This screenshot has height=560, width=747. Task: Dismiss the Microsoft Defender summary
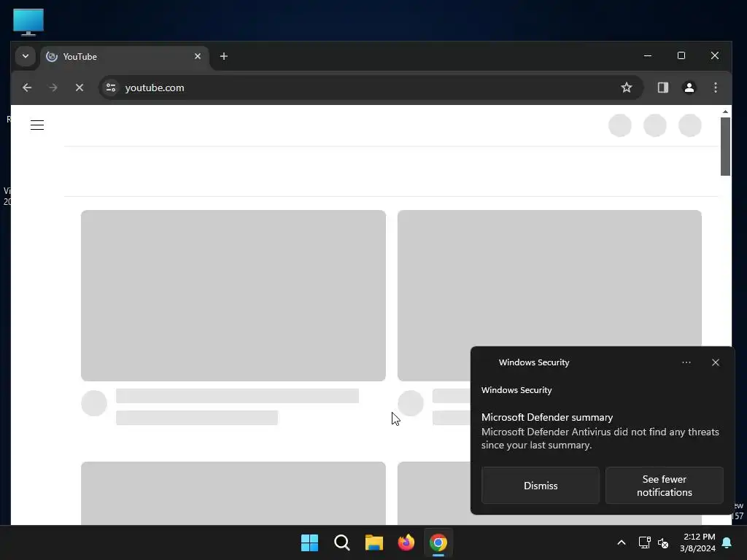pyautogui.click(x=541, y=485)
